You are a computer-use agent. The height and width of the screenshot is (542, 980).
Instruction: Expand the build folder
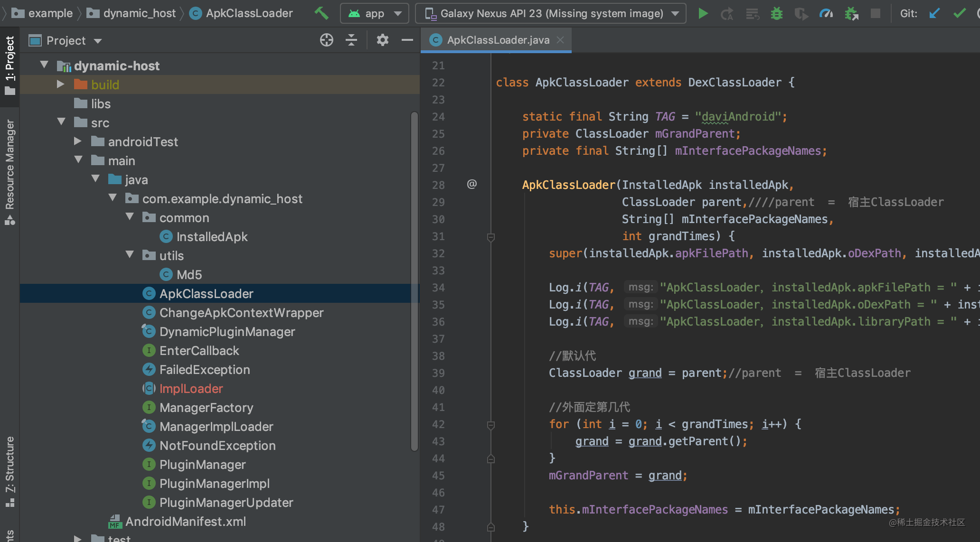tap(61, 84)
